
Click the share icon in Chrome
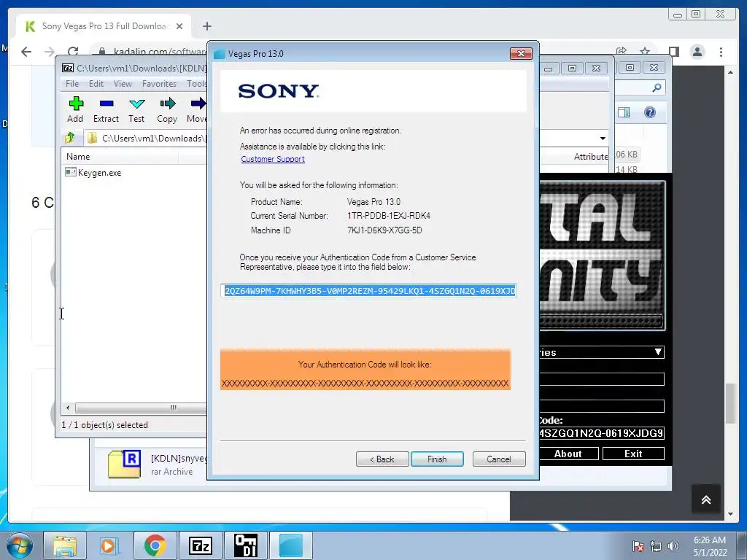pos(622,52)
